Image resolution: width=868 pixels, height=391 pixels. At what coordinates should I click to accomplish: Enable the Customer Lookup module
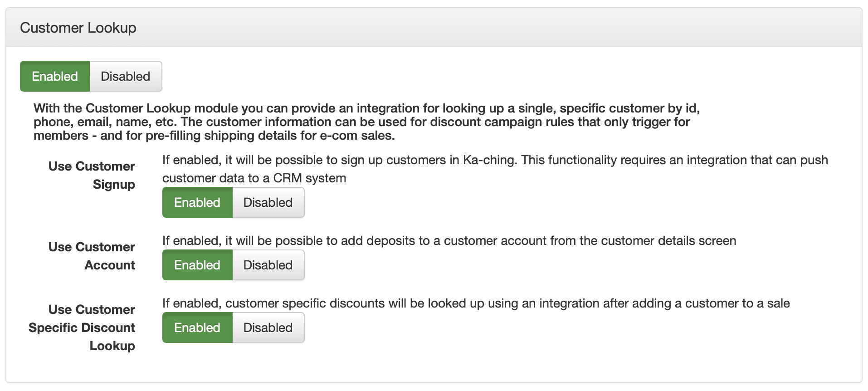(x=55, y=76)
